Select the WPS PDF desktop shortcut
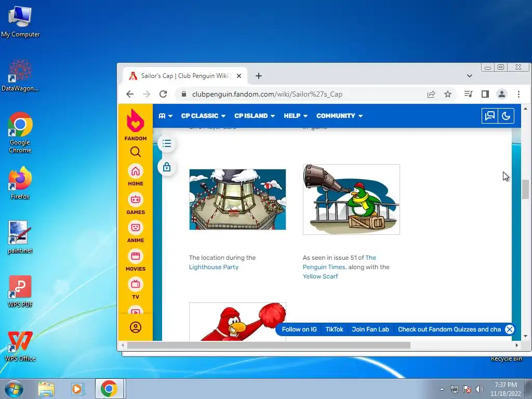 [x=20, y=291]
